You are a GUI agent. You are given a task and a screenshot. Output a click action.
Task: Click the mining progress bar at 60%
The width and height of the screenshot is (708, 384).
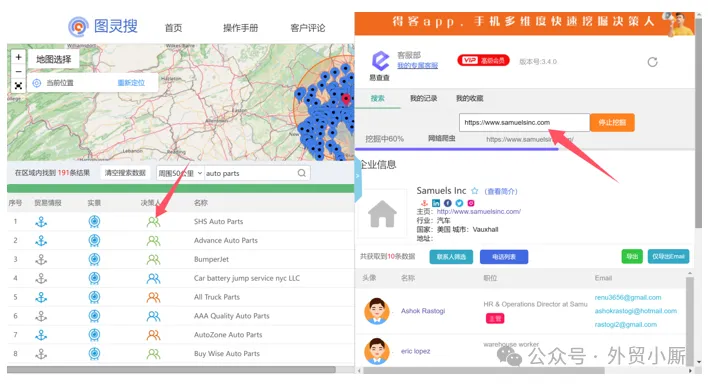point(457,149)
